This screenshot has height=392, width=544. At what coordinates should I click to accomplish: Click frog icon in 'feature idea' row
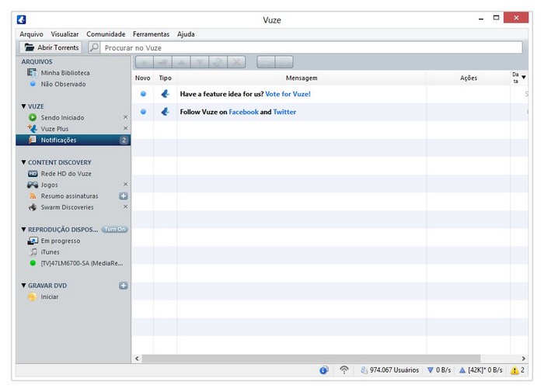165,94
